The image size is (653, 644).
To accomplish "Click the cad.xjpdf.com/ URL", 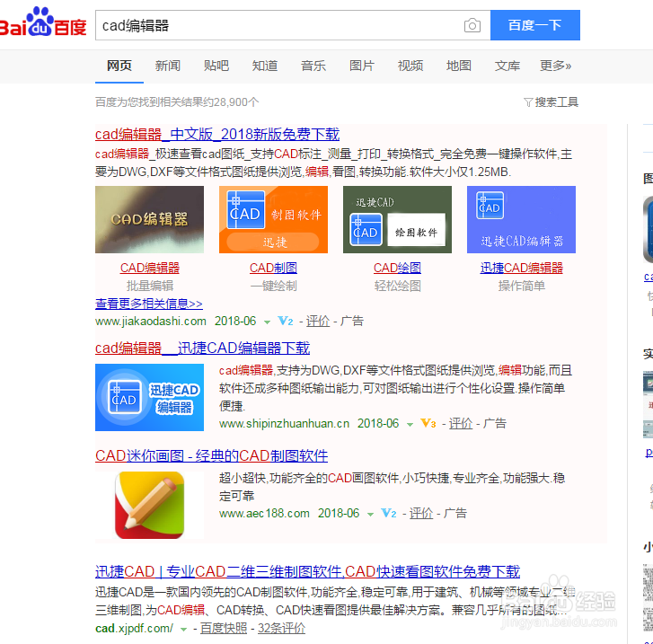I will click(x=134, y=628).
